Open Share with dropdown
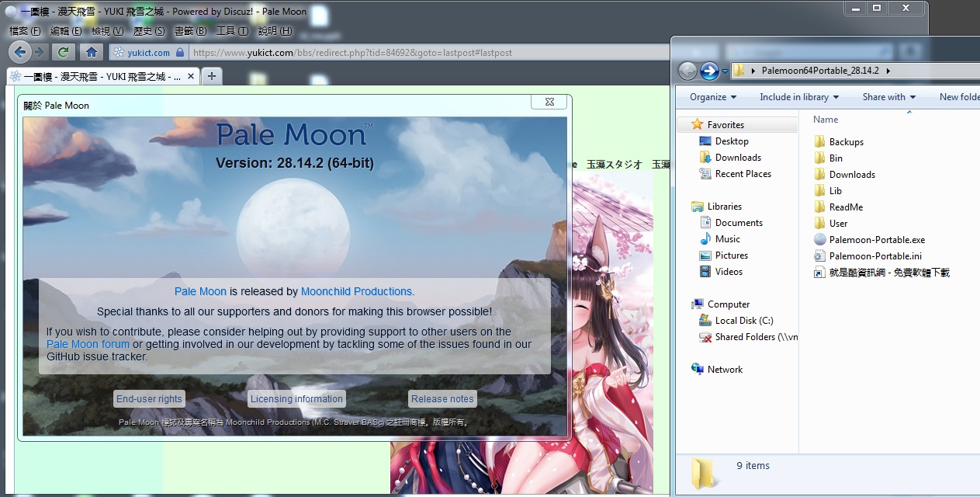The image size is (980, 497). point(889,97)
